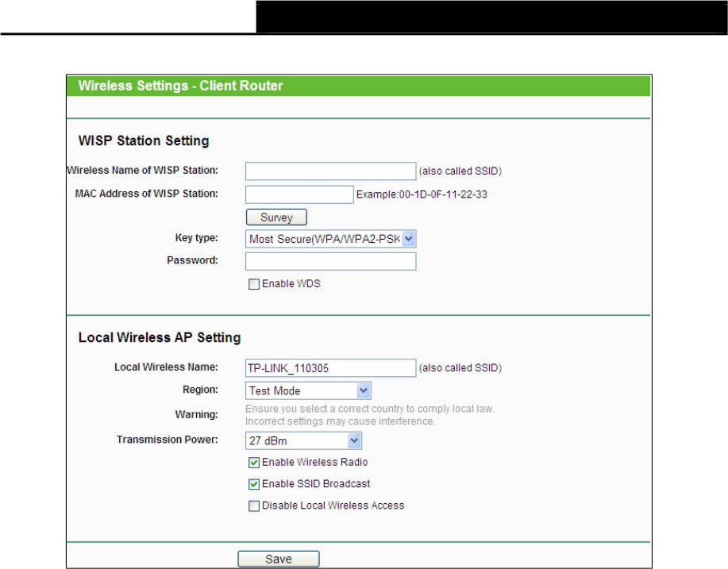Click the Save button
The height and width of the screenshot is (569, 728).
pyautogui.click(x=279, y=559)
